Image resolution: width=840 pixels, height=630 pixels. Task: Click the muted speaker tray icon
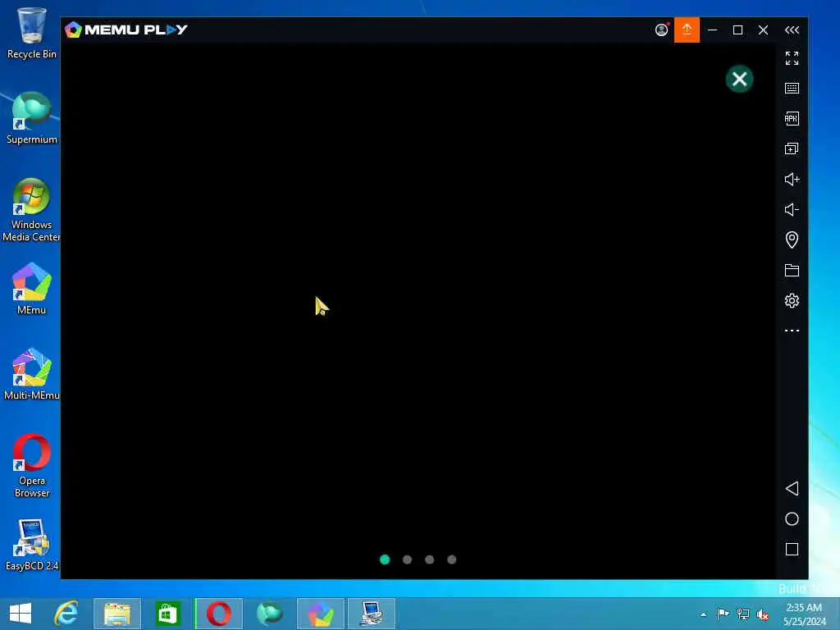[762, 614]
